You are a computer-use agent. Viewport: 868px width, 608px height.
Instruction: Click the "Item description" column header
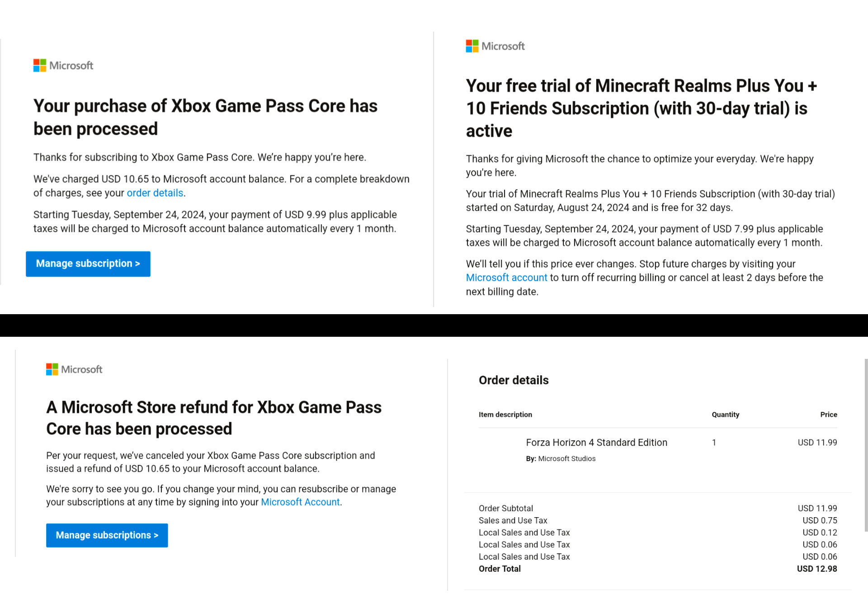[x=505, y=415]
